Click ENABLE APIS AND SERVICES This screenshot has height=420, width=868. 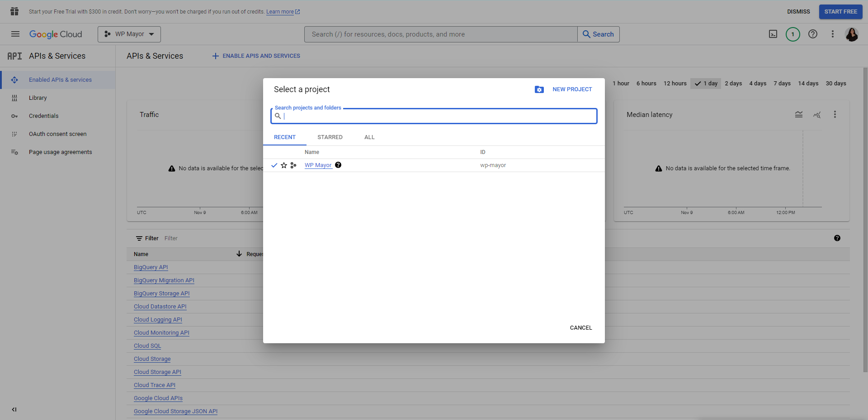click(x=256, y=56)
